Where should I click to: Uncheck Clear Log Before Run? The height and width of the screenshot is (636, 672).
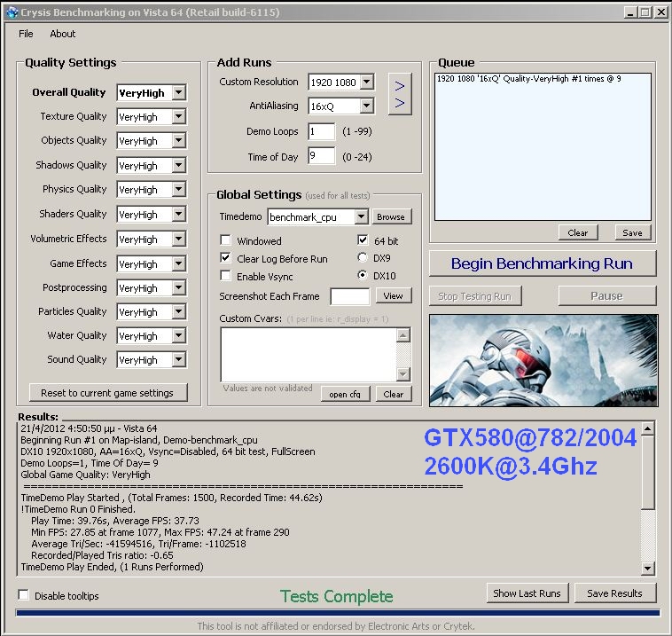point(225,257)
